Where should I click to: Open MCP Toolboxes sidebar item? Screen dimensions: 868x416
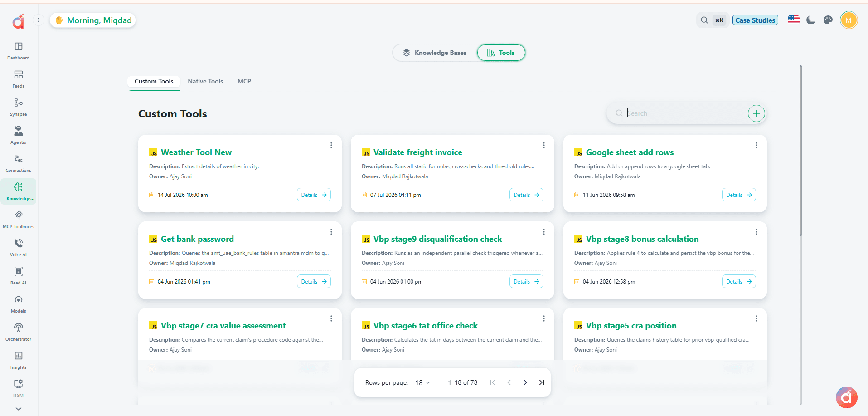pyautogui.click(x=18, y=220)
